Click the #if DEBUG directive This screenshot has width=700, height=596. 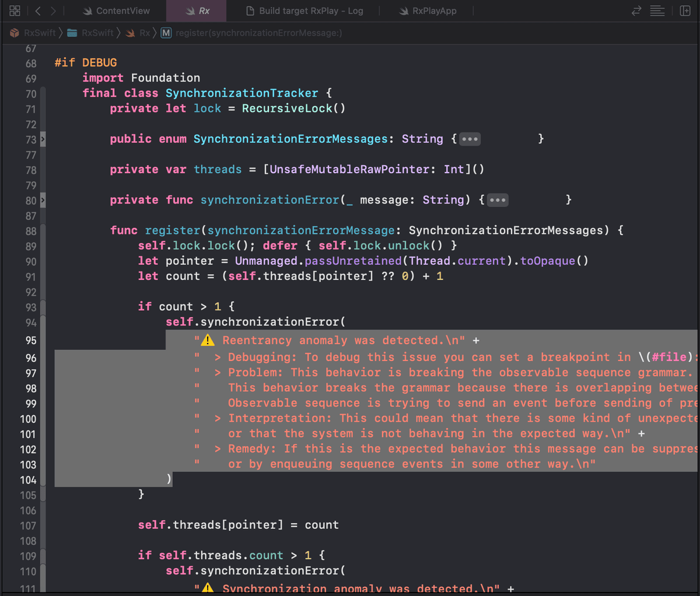[x=86, y=62]
